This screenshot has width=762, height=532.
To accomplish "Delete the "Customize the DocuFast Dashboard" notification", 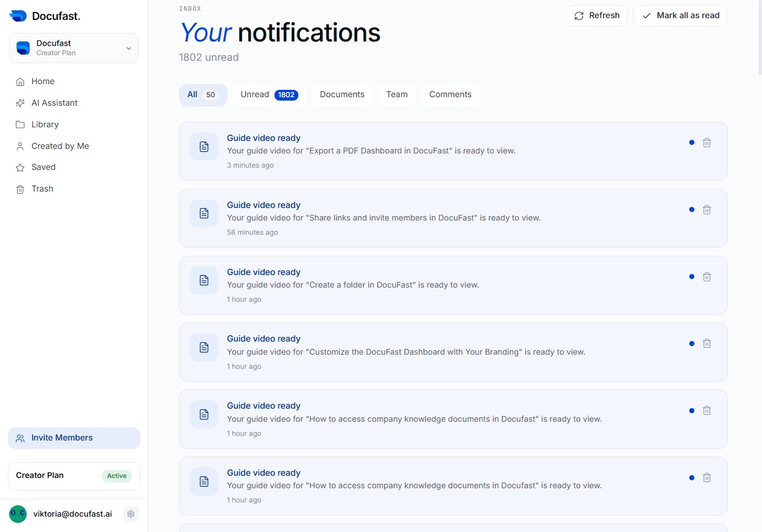I will 707,343.
